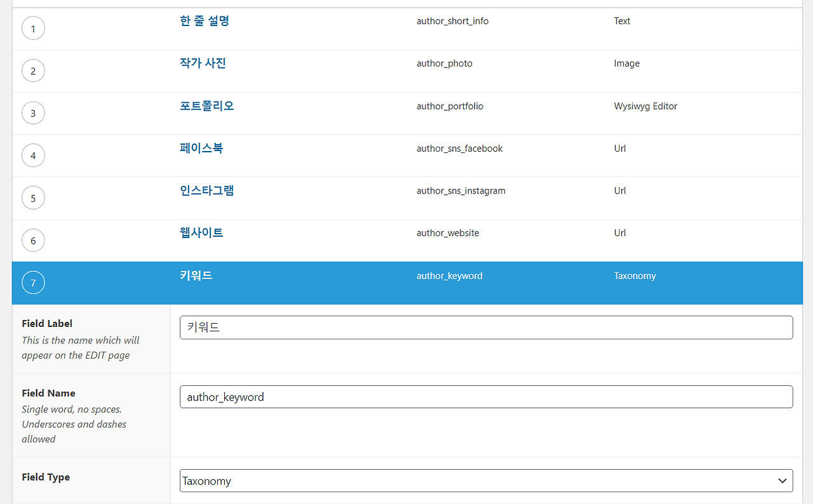Select the author_portfolio field name text
This screenshot has height=504, width=813.
(x=450, y=106)
